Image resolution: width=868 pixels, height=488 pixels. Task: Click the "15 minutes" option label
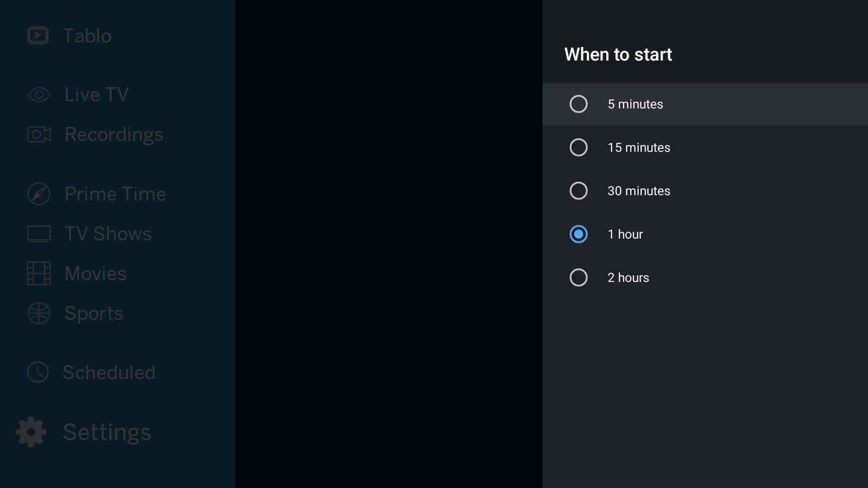coord(639,147)
